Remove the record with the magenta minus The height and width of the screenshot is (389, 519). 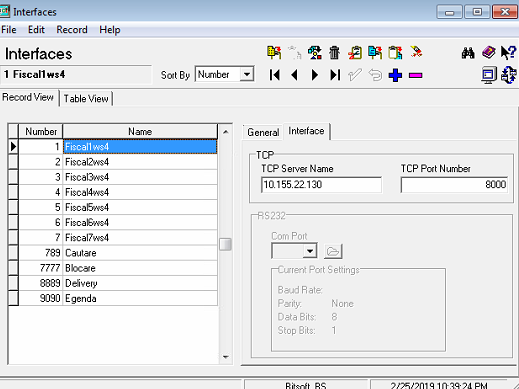(x=416, y=76)
